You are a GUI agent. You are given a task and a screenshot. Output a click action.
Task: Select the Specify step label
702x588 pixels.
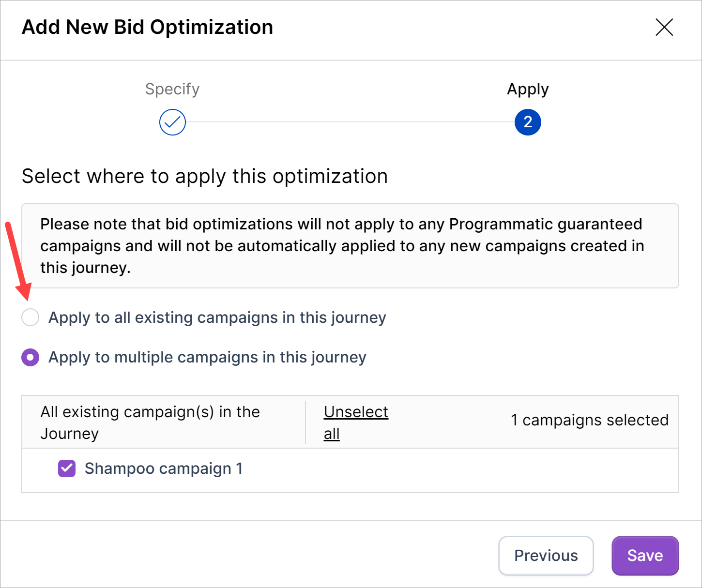172,89
